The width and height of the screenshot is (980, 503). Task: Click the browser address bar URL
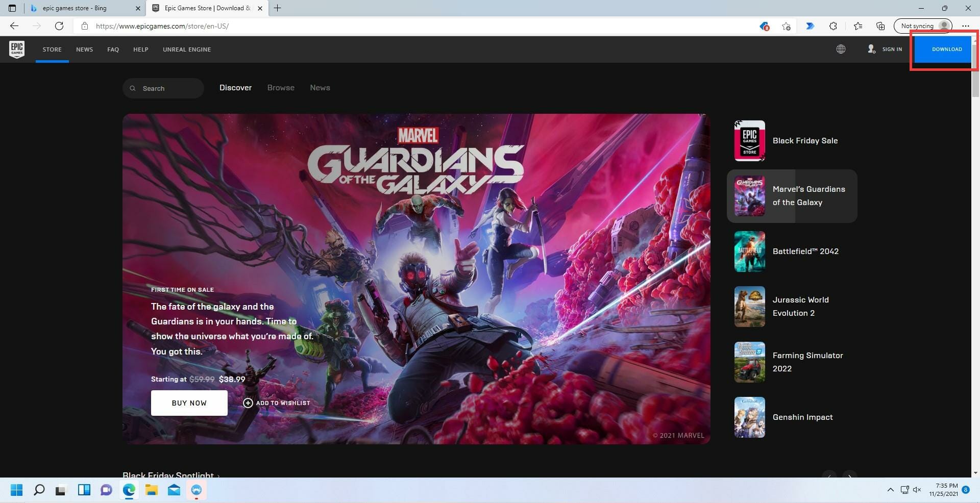(x=162, y=26)
